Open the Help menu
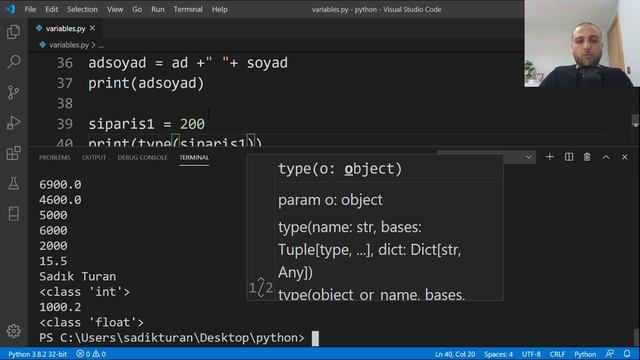The width and height of the screenshot is (640, 360). click(x=220, y=9)
